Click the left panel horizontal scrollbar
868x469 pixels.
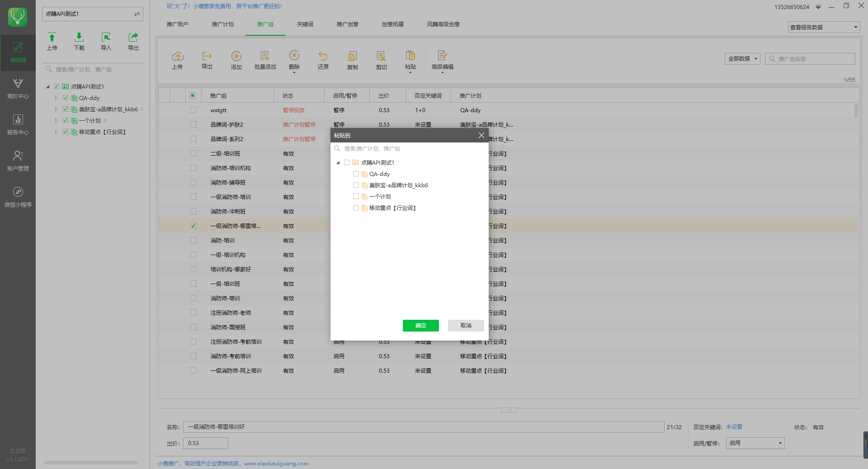coord(91,463)
